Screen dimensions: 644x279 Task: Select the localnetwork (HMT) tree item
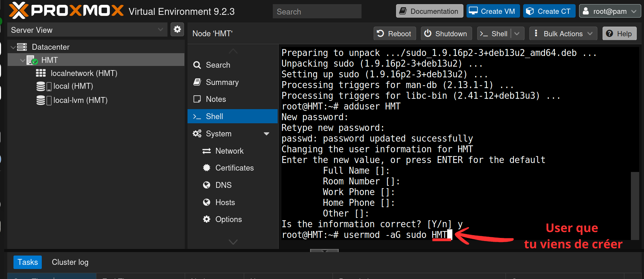[x=96, y=73]
